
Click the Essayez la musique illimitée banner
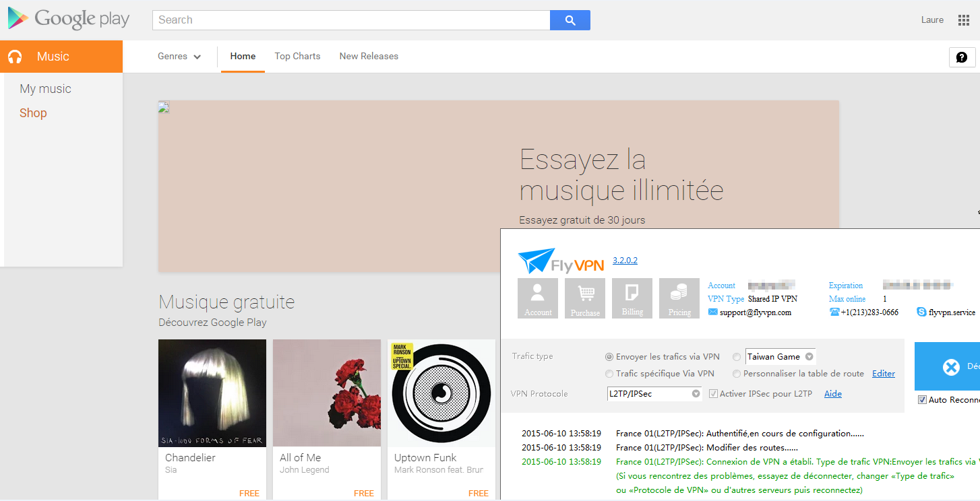(499, 187)
